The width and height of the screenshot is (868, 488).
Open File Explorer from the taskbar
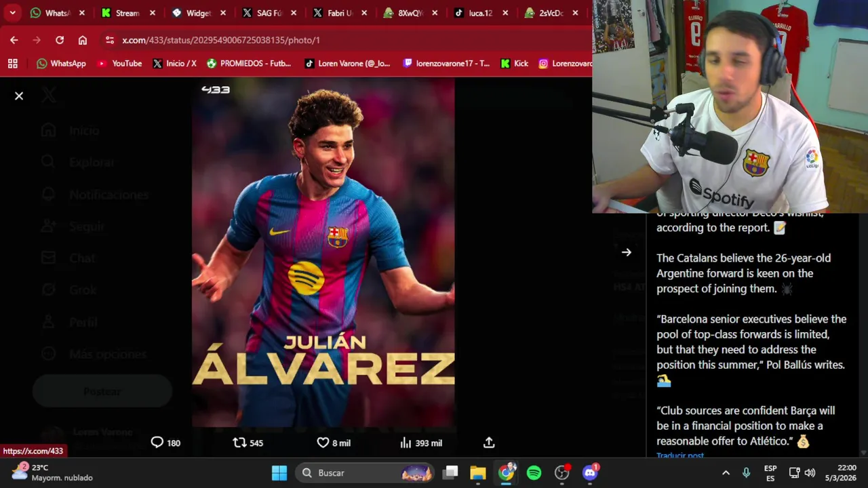click(478, 472)
